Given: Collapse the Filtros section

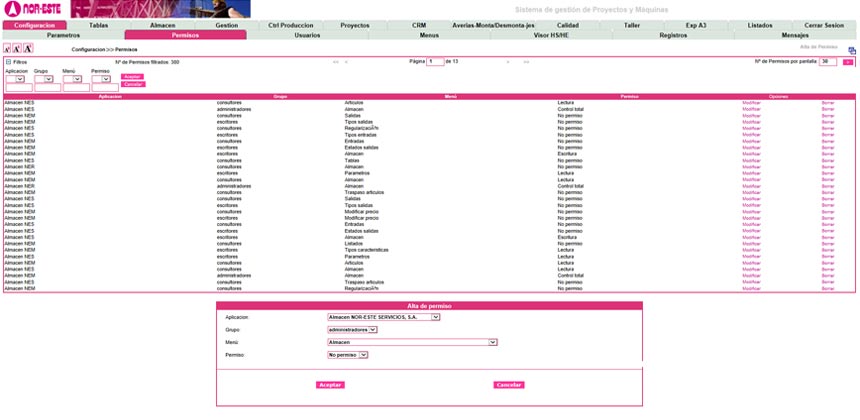Looking at the screenshot, I should click(x=8, y=62).
